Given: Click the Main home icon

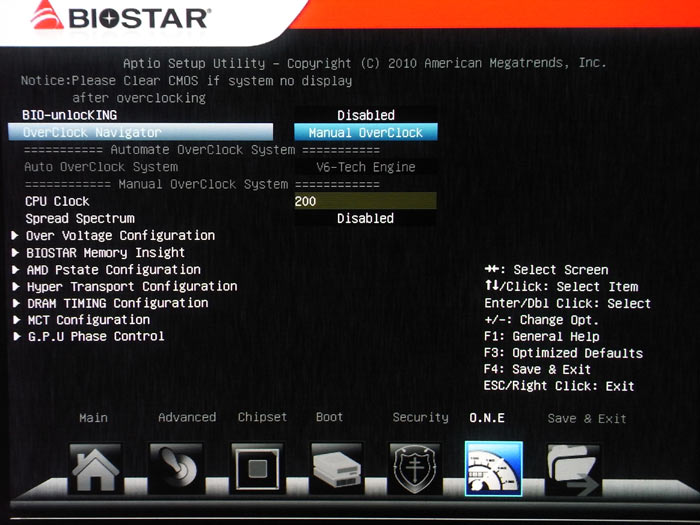Looking at the screenshot, I should pos(95,468).
